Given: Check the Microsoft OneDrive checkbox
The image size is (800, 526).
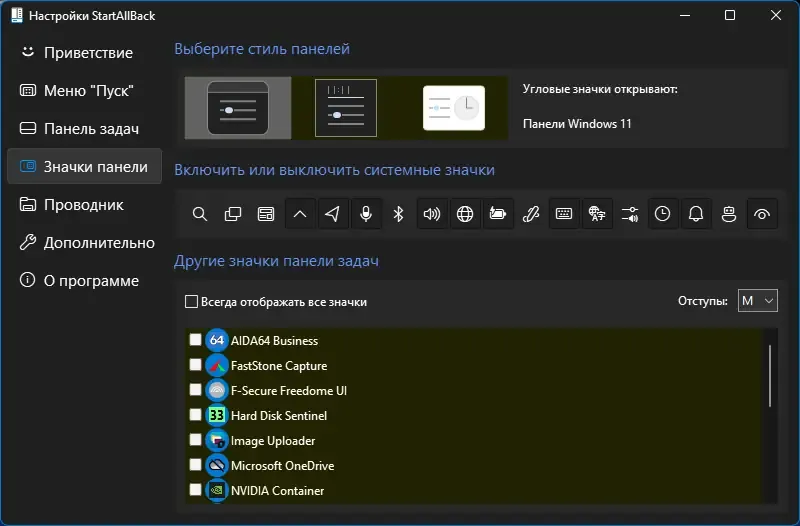Looking at the screenshot, I should 195,464.
